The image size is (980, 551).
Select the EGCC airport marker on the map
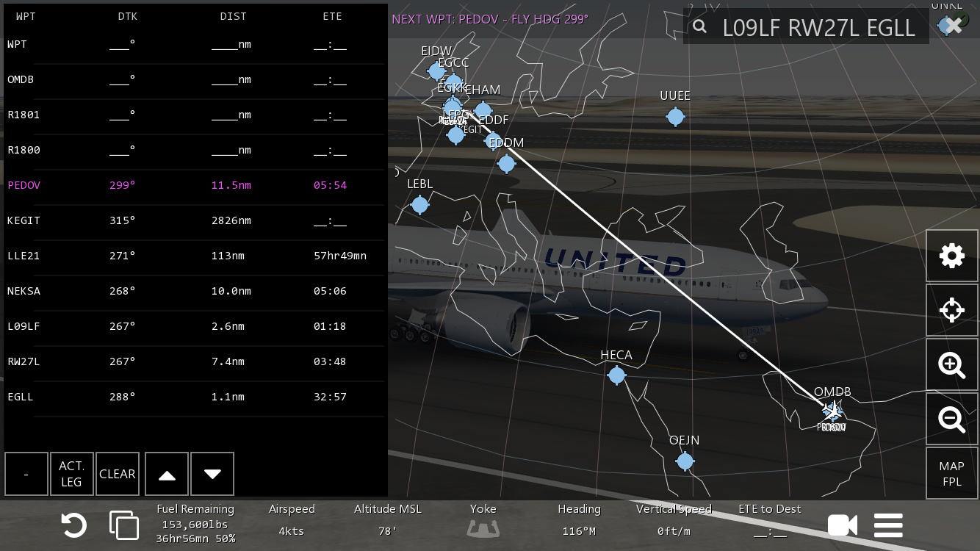[453, 82]
